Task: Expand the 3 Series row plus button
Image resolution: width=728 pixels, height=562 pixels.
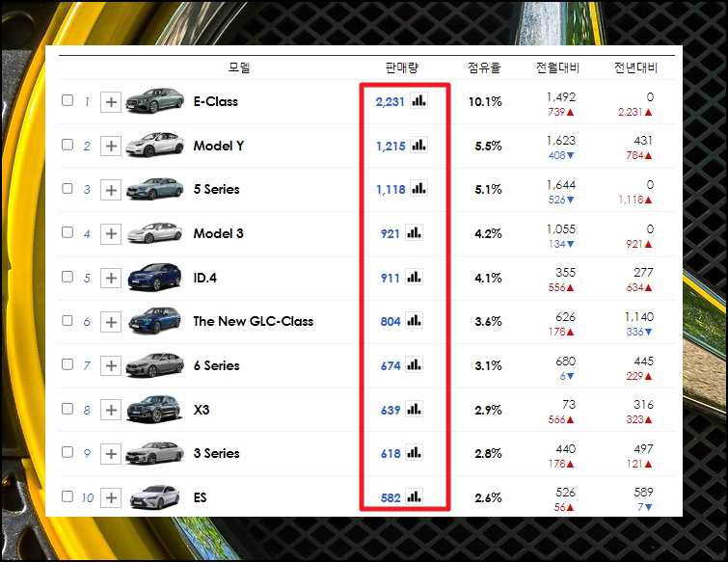Action: 111,453
